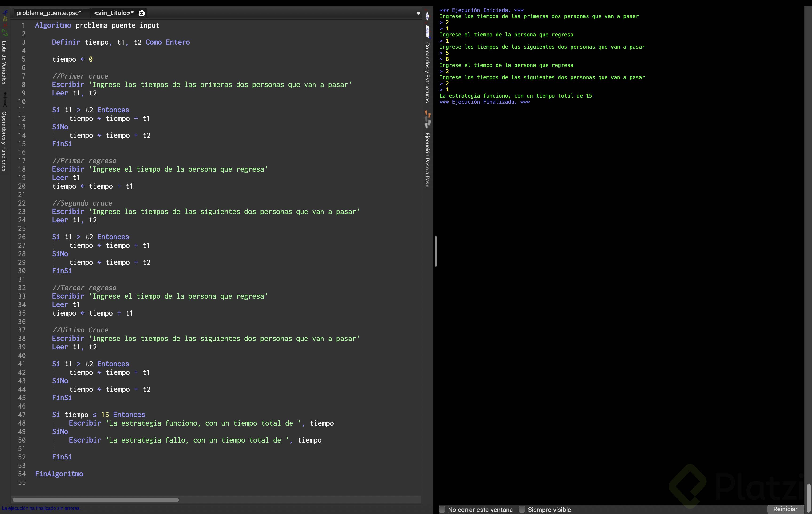Toggle the Siempre visible checkbox
Screen dimensions: 812x514
click(x=522, y=509)
